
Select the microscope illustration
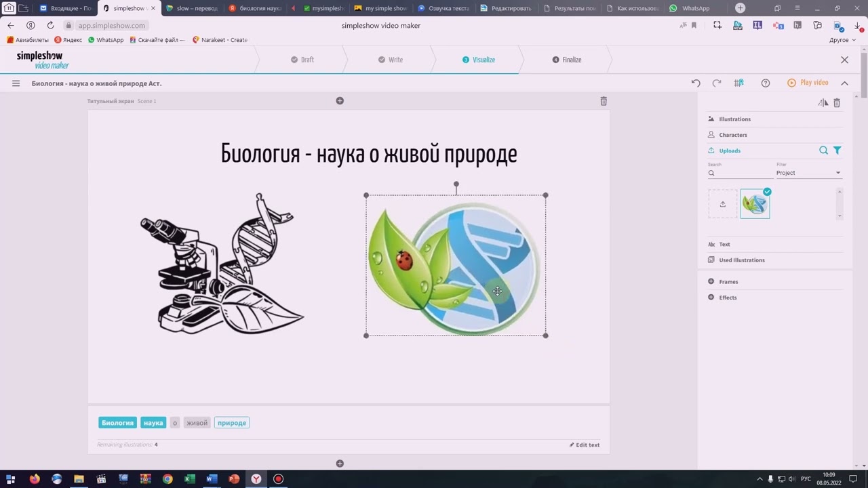[222, 264]
